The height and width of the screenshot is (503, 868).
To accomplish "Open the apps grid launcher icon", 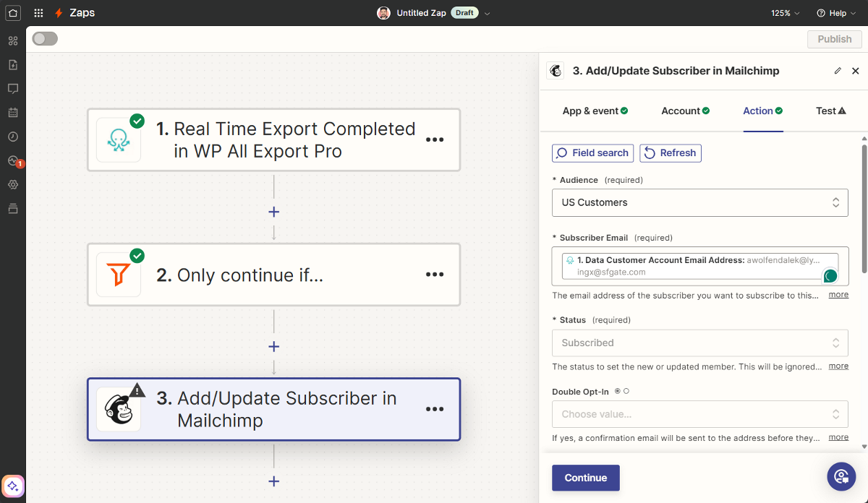I will point(38,13).
